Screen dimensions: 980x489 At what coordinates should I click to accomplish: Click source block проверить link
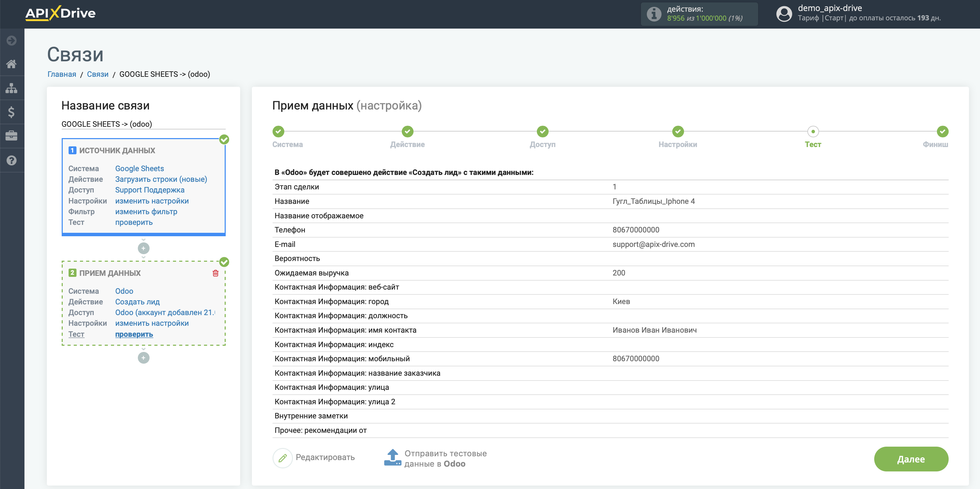pos(134,222)
